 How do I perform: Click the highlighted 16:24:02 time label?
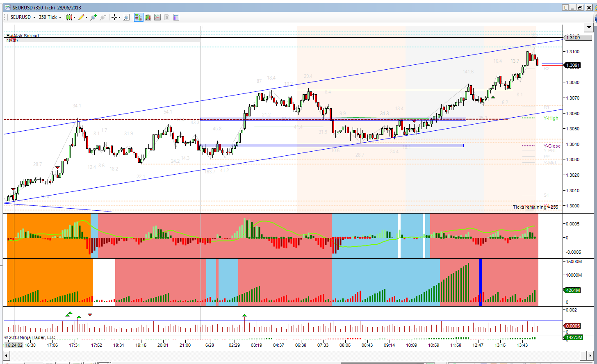pyautogui.click(x=13, y=345)
